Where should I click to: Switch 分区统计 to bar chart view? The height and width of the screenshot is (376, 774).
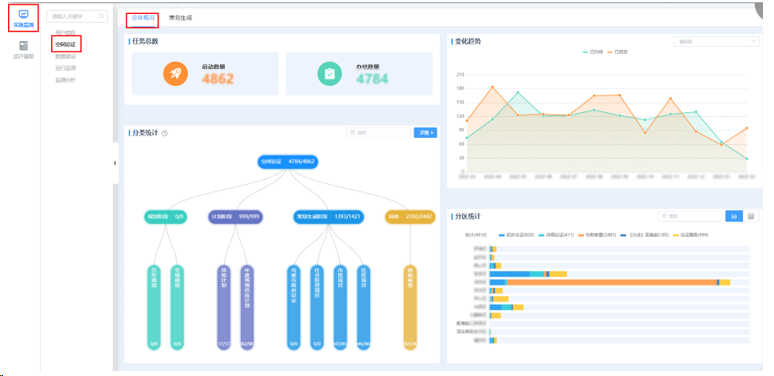[734, 216]
